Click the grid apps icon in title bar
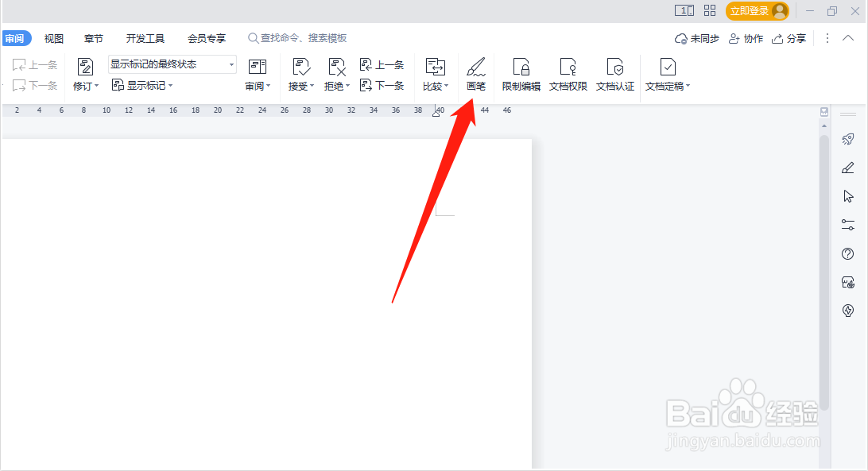The image size is (868, 471). pos(710,10)
